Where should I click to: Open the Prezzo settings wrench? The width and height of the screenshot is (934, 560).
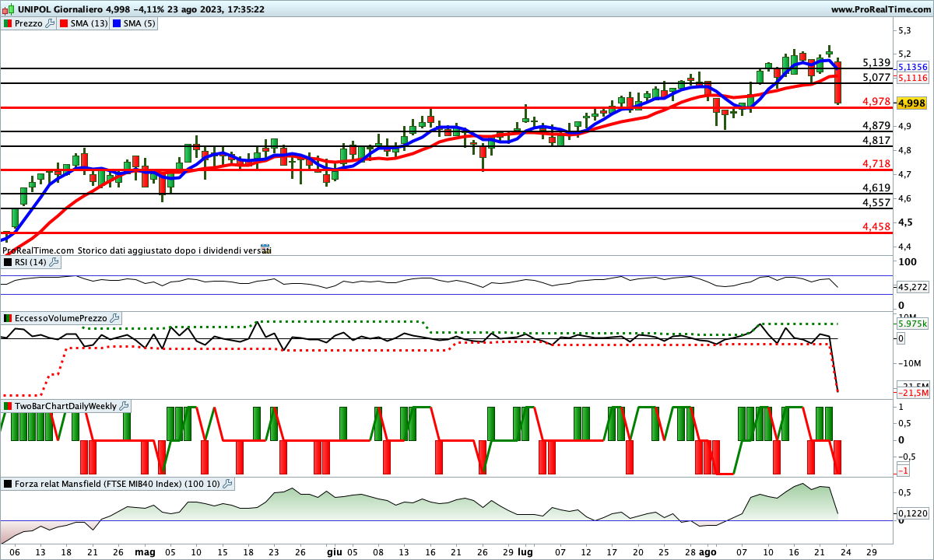coord(51,23)
